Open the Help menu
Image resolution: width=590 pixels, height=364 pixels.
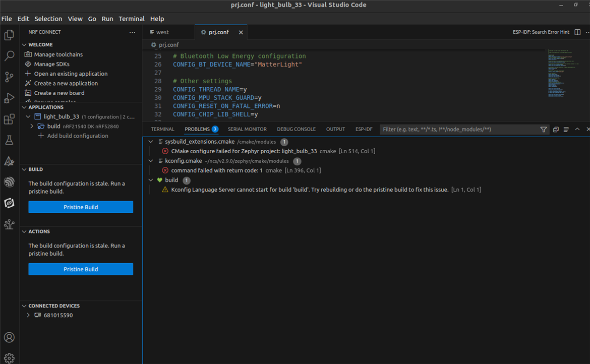157,19
